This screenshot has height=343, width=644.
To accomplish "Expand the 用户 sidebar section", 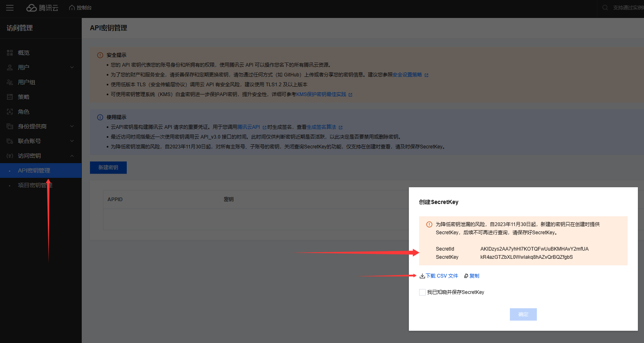I will click(72, 67).
